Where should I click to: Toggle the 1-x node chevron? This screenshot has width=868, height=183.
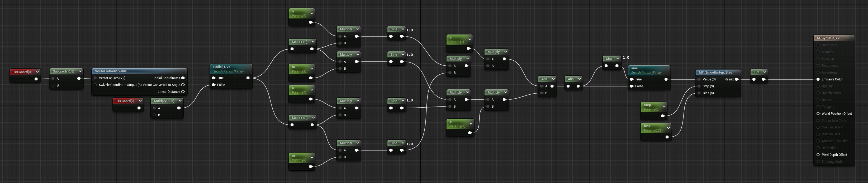point(765,72)
